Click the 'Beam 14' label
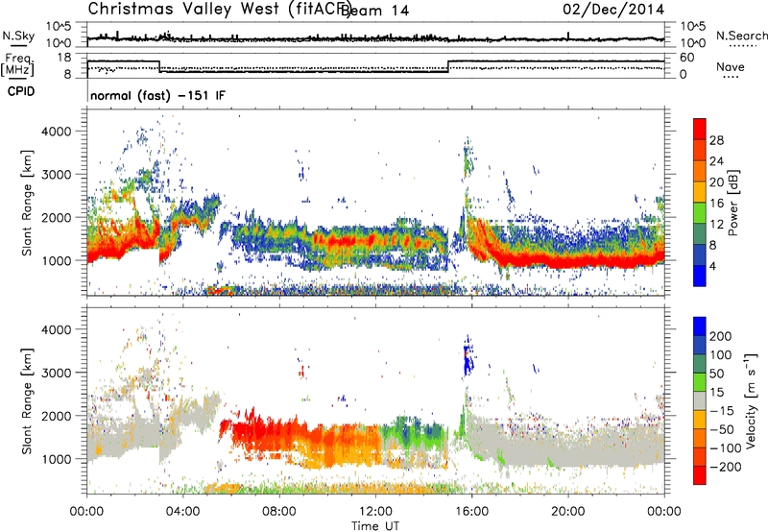Screen dimensions: 768x532 pyautogui.click(x=374, y=11)
